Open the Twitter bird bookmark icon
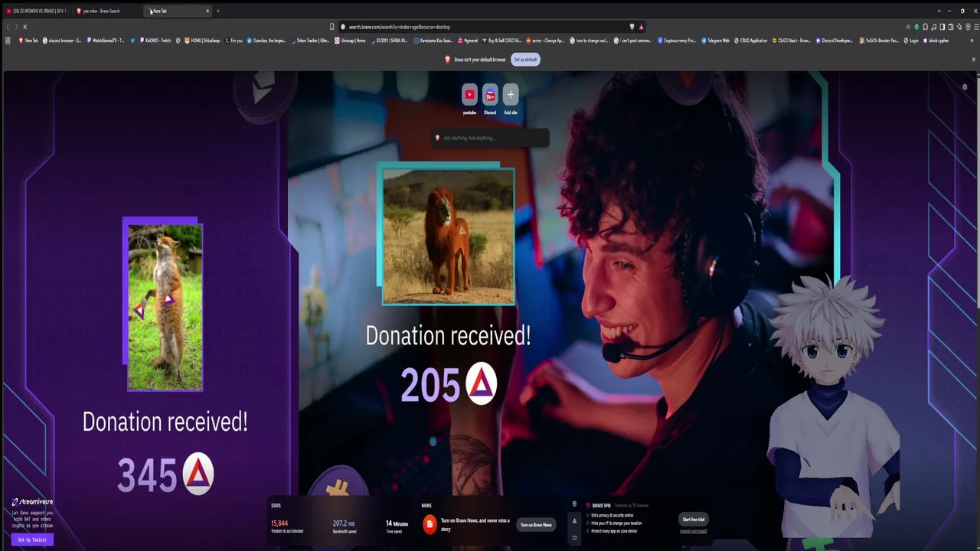Viewport: 980px width, 551px height. [x=132, y=41]
